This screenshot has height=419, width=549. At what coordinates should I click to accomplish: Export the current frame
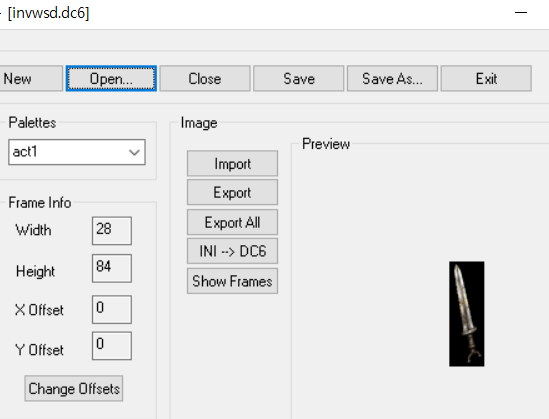pyautogui.click(x=232, y=192)
